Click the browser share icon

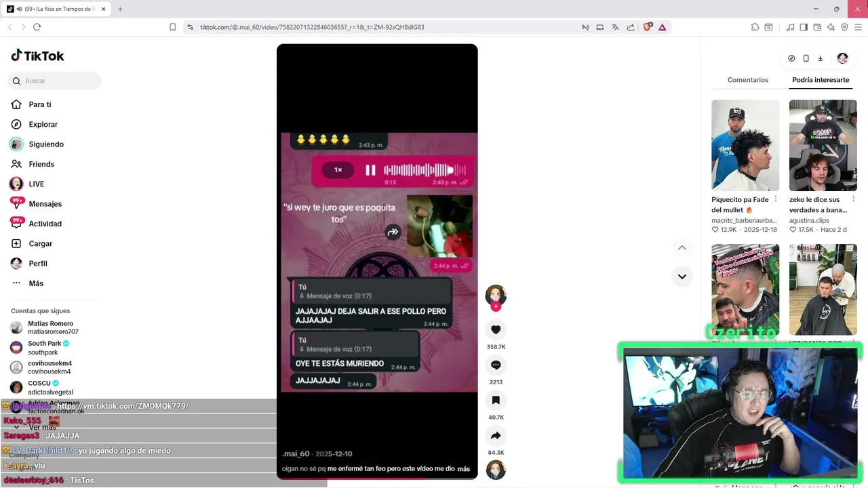point(631,27)
